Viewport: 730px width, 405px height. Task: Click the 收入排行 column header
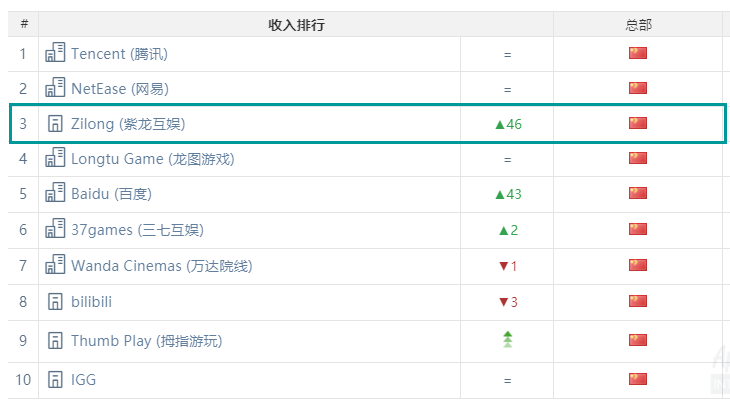point(296,25)
